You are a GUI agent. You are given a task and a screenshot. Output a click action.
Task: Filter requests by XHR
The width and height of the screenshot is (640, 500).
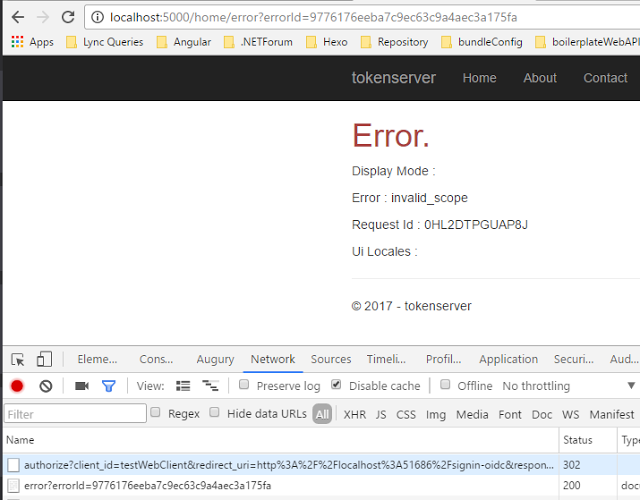pos(354,414)
